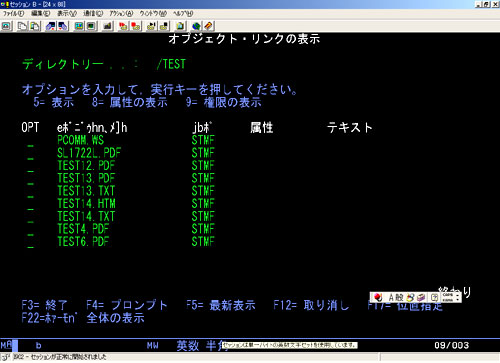Click the OPT field beside TEST14.HTM
Screen dimensions: 500x363
[30, 204]
